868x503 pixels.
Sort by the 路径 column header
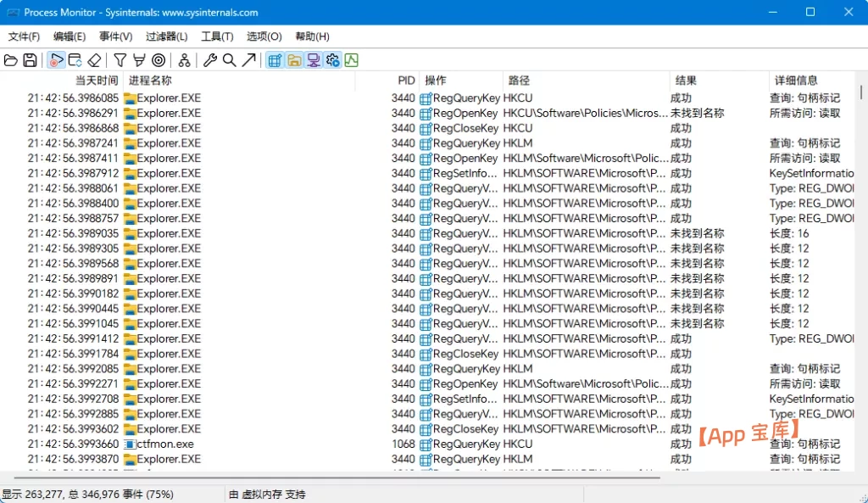tap(586, 81)
